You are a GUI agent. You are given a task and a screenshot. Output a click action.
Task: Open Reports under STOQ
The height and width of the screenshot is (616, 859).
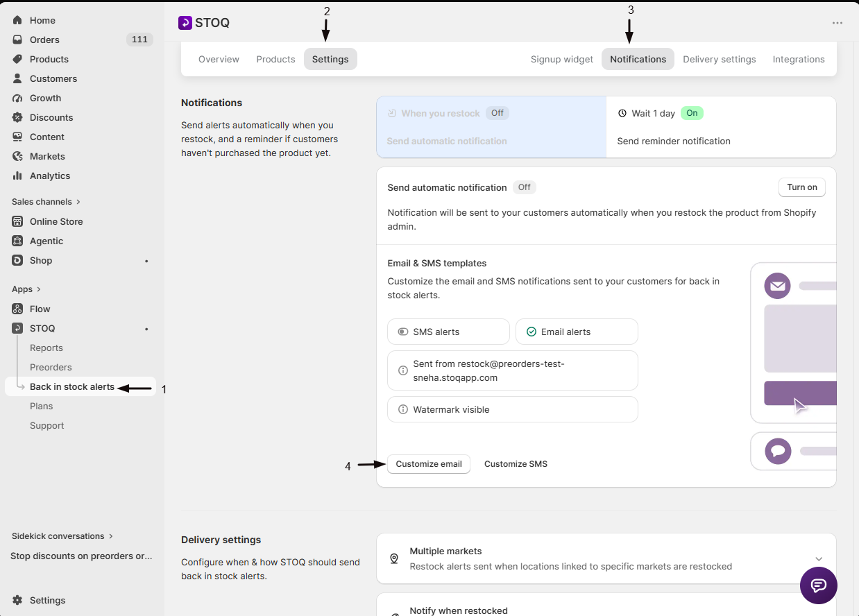coord(46,348)
